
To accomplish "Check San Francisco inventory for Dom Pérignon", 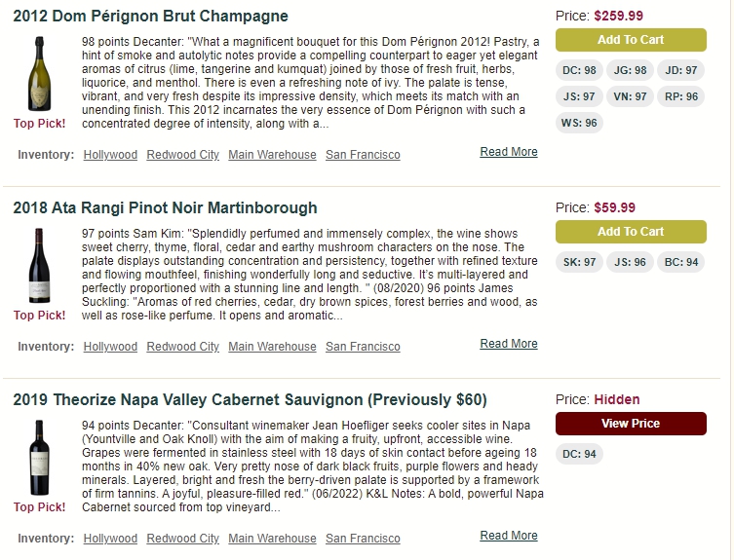I will coord(363,155).
